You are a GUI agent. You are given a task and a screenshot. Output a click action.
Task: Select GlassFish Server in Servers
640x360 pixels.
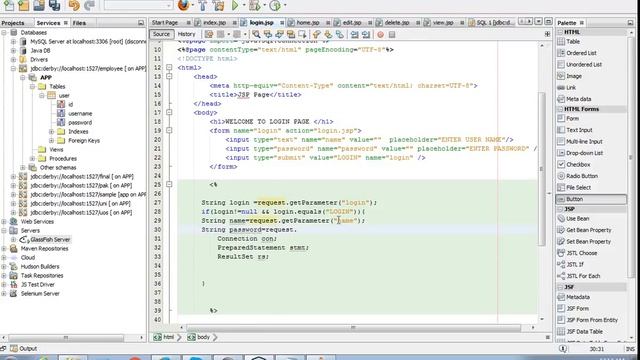pos(50,240)
